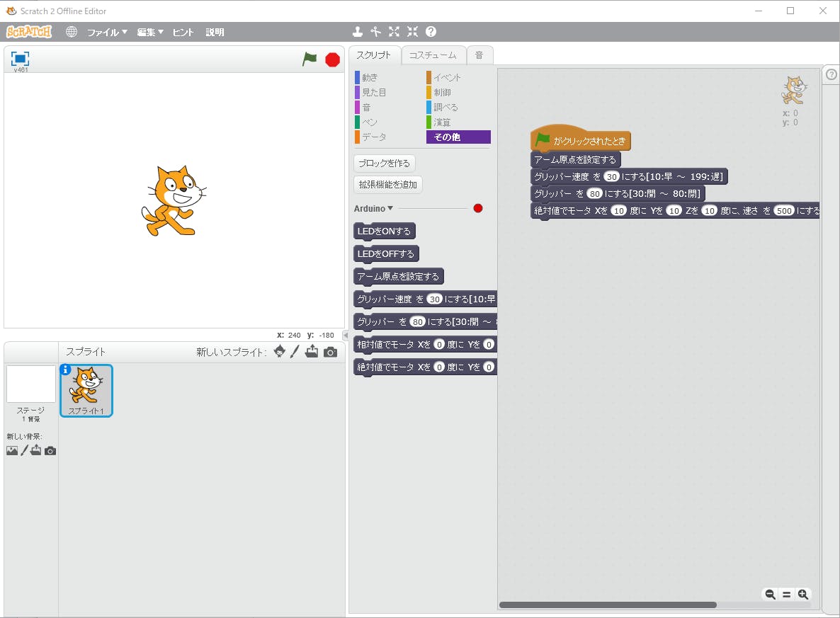Screen dimensions: 840x618
Task: Collapse the stage with small triangle
Action: [346, 335]
